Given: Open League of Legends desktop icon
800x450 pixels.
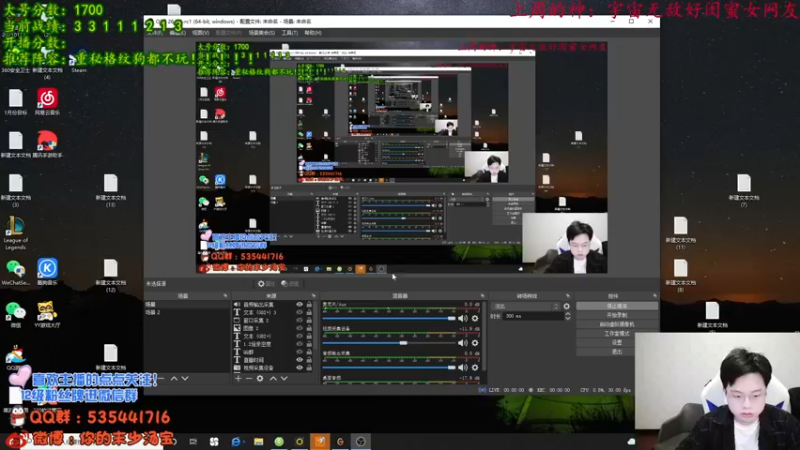Looking at the screenshot, I should [x=15, y=233].
